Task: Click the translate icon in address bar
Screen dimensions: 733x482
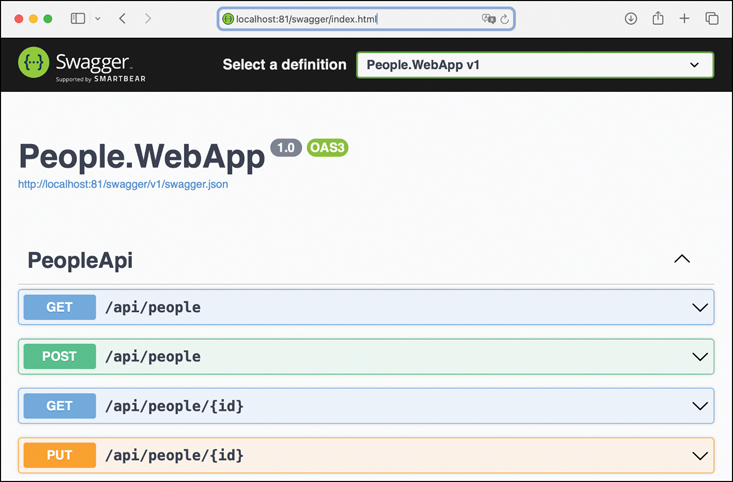Action: point(488,19)
